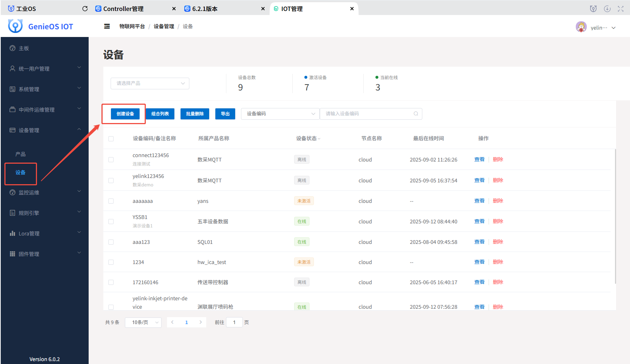The image size is (630, 364).
Task: Click the download icon at top right
Action: point(607,8)
